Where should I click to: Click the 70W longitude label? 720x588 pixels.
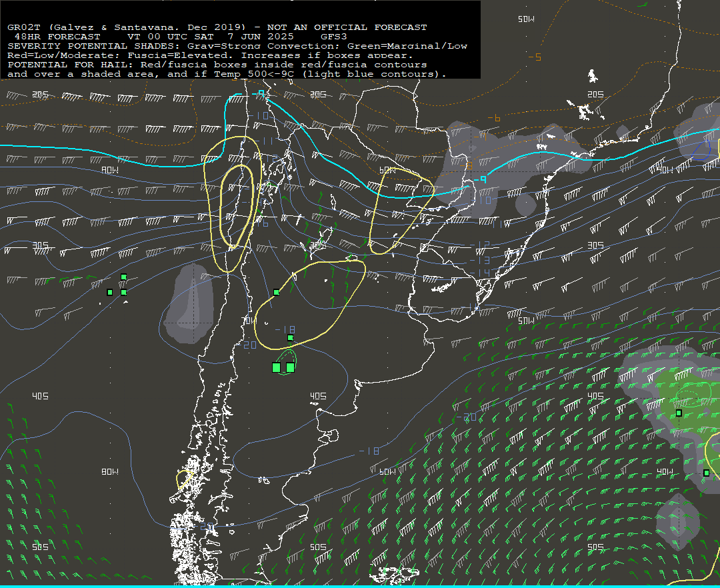(249, 321)
